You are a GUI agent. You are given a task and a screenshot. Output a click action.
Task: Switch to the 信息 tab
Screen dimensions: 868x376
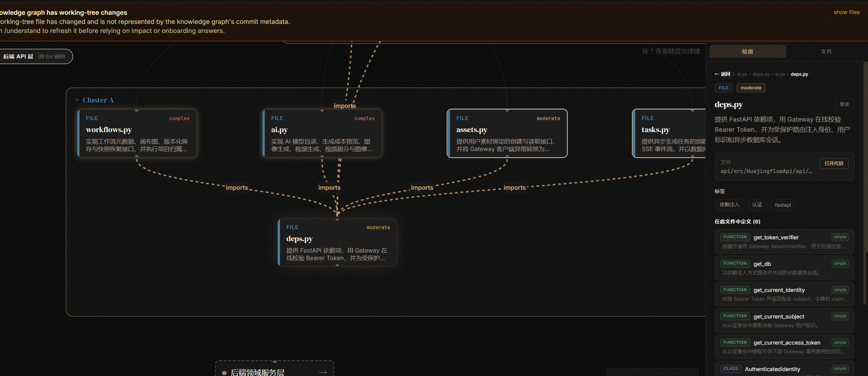(x=748, y=51)
